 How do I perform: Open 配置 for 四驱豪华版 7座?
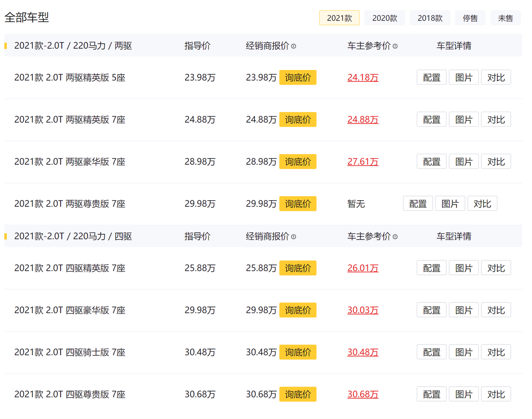click(431, 310)
